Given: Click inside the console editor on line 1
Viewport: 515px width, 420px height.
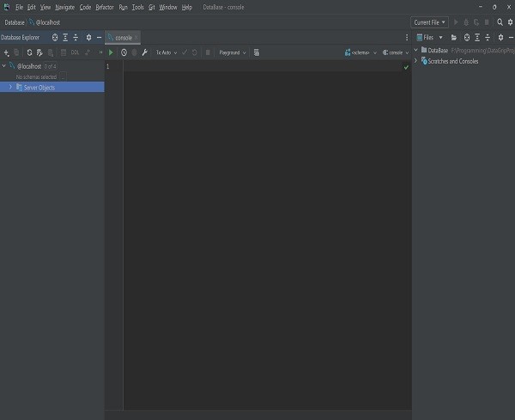Looking at the screenshot, I should (257, 67).
